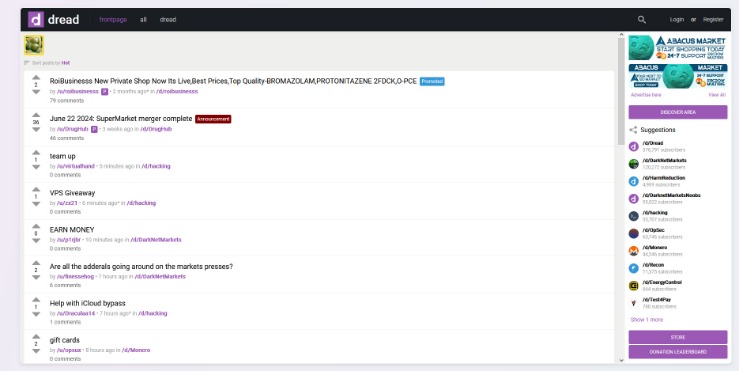The image size is (739, 371).
Task: Click the purple badge next to /u/roibusinesss
Action: [x=105, y=91]
